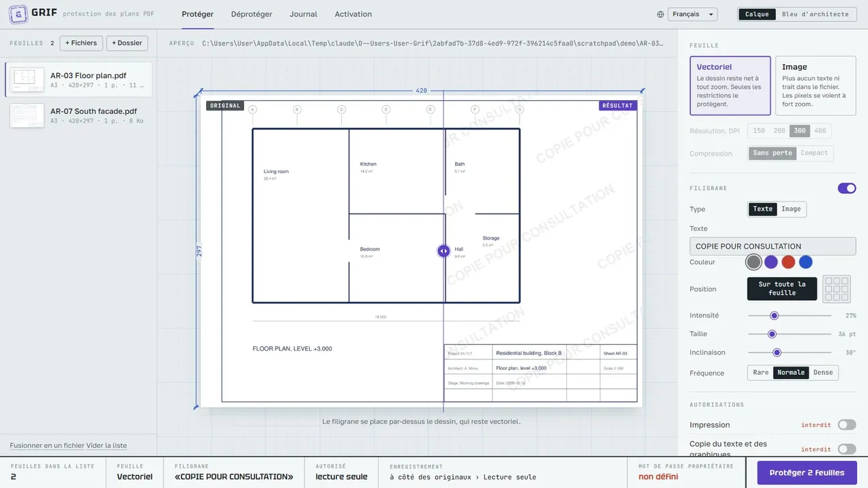Click the Sur toute la feuille position button
The image size is (868, 488).
(782, 289)
